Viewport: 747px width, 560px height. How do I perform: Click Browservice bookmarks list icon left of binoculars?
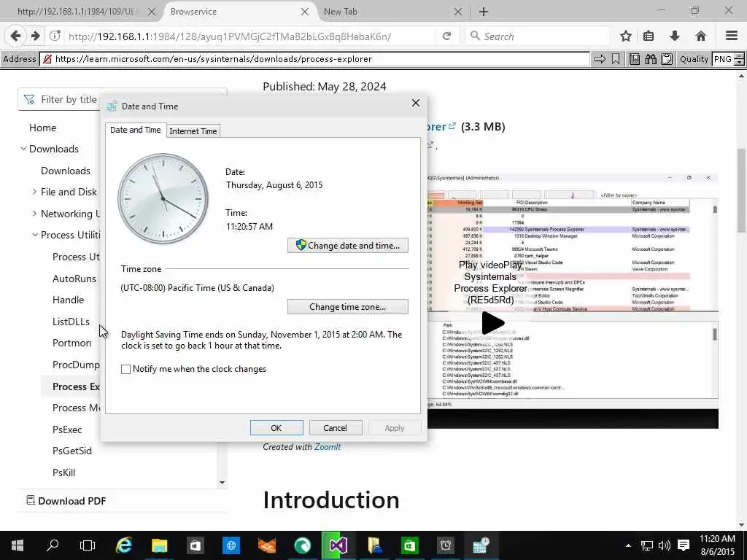point(635,59)
